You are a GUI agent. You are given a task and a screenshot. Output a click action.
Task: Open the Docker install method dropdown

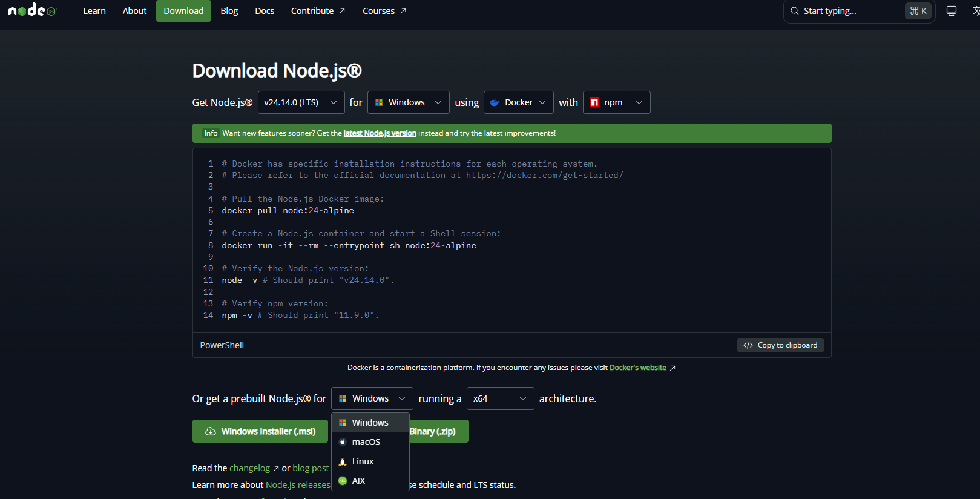(x=519, y=102)
